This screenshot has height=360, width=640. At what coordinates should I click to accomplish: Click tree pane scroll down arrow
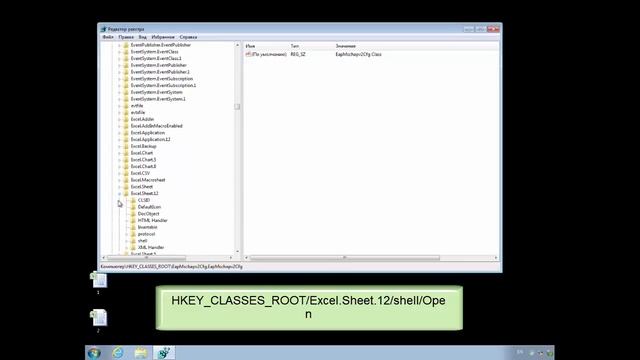[x=238, y=251]
